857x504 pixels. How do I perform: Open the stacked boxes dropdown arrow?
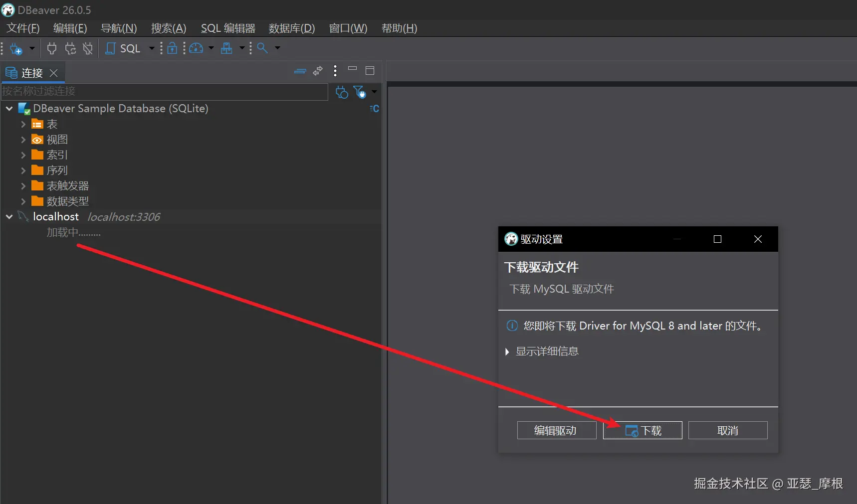242,48
